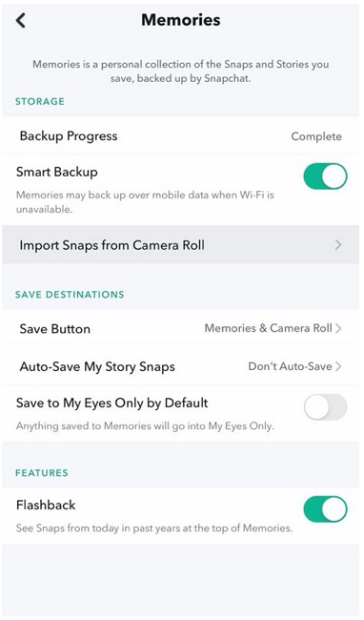Go back using the top-left arrow
This screenshot has height=620, width=364.
[x=21, y=20]
